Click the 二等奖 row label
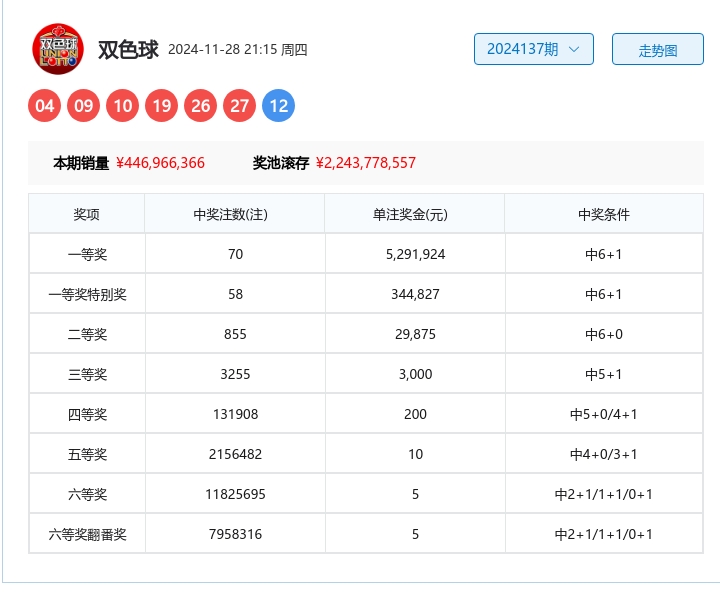This screenshot has width=720, height=592. tap(87, 334)
